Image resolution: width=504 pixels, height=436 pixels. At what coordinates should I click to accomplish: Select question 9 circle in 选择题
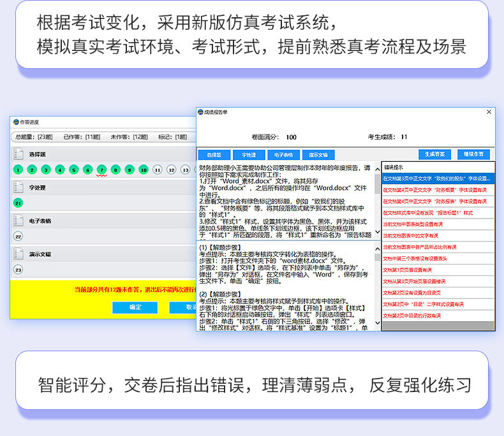point(130,170)
